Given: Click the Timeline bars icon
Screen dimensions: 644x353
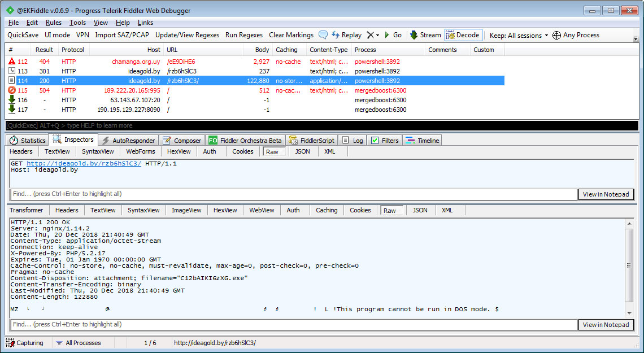Looking at the screenshot, I should (x=410, y=141).
